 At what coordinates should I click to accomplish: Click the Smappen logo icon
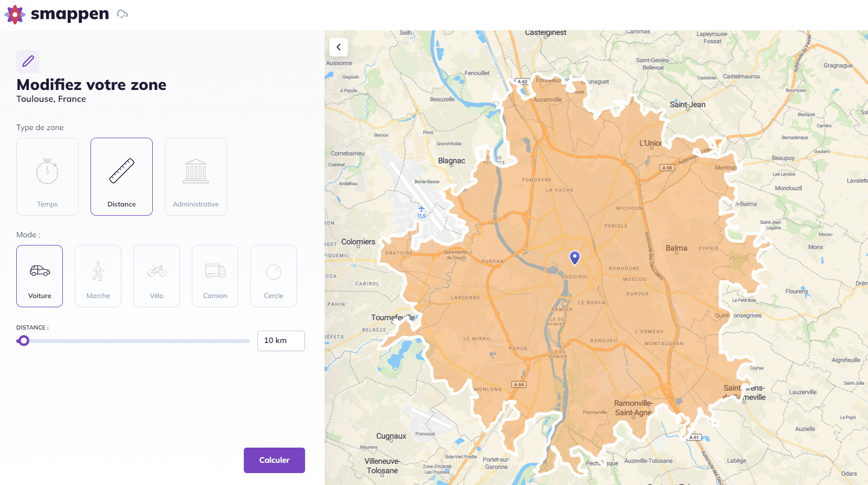(x=15, y=14)
